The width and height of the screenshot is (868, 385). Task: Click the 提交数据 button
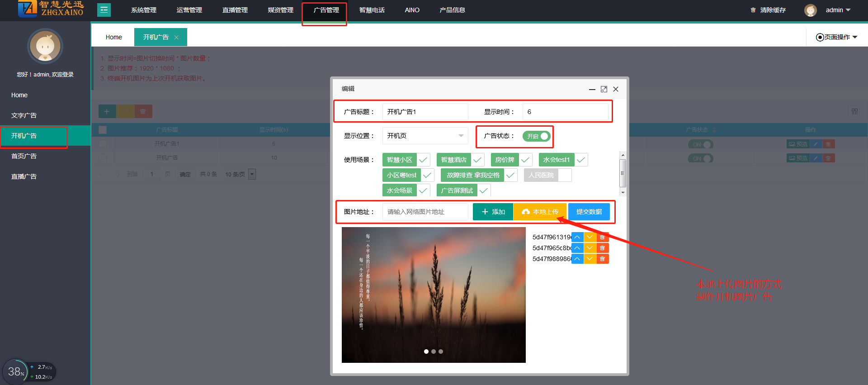(589, 212)
